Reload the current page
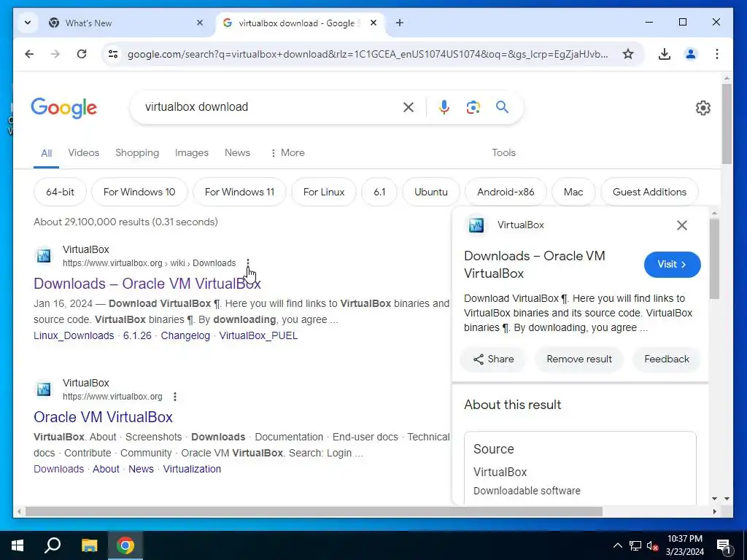Screen dimensions: 747x560 [82, 54]
